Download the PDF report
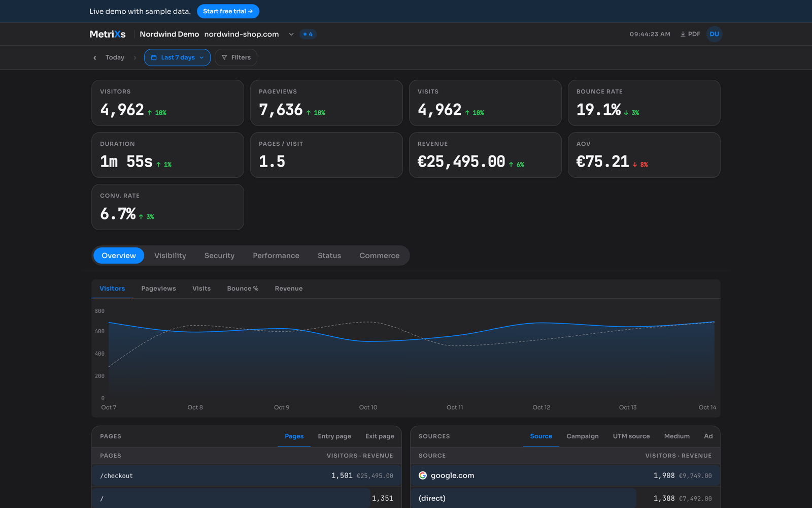 690,34
